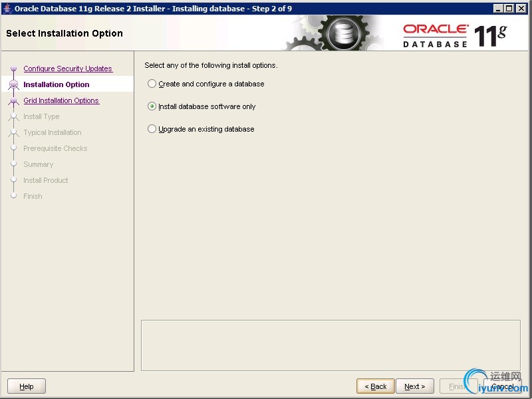Proceed with the 'Next >' button
Screen dimensions: 532x399
(414, 386)
